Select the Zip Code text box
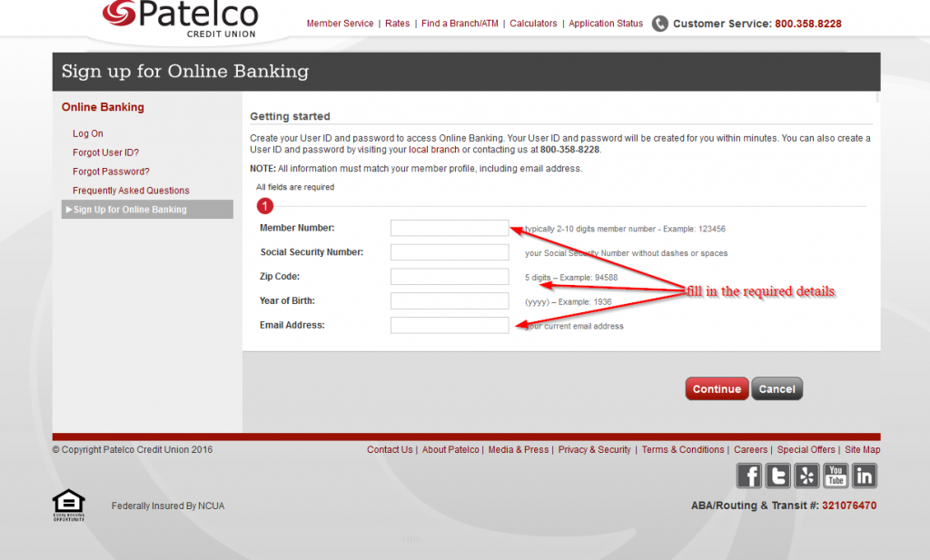This screenshot has height=560, width=930. click(x=450, y=277)
